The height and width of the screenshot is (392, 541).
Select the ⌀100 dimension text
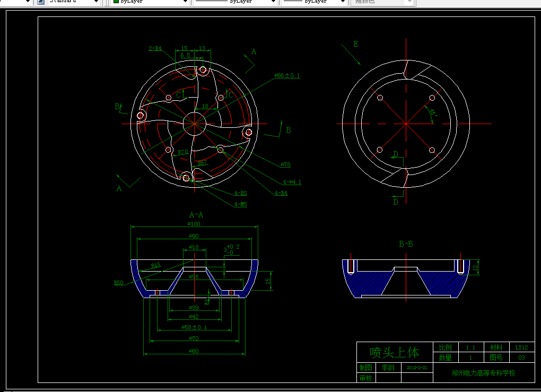pos(194,224)
